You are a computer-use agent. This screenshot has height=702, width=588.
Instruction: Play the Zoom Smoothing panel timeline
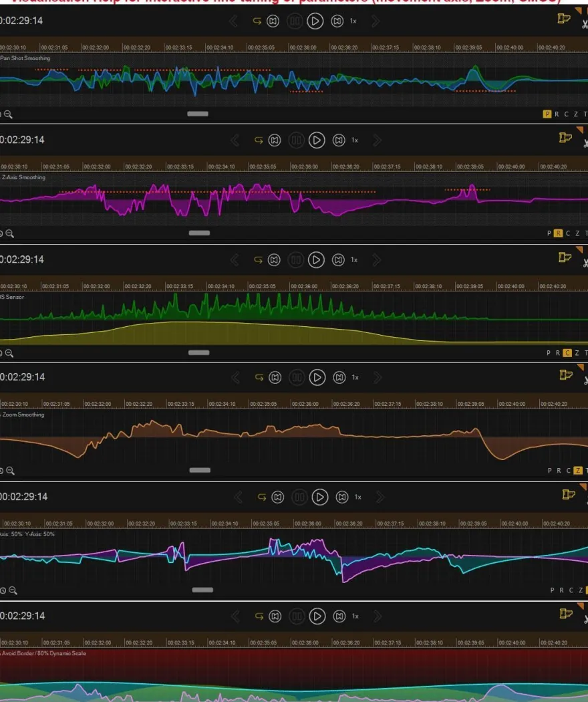[317, 378]
